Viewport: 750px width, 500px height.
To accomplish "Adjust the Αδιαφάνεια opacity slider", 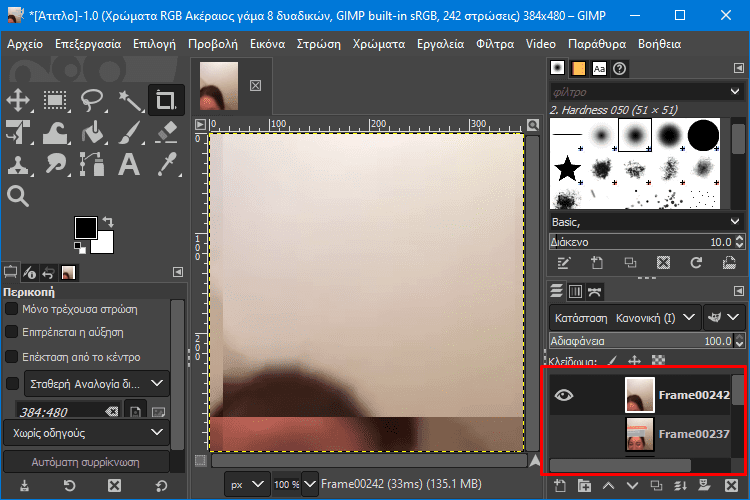I will pos(641,341).
